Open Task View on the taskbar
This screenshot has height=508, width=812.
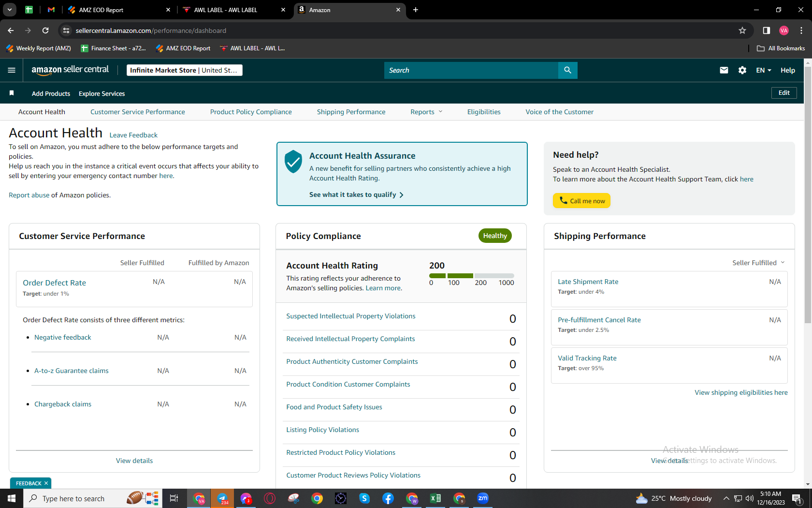174,498
